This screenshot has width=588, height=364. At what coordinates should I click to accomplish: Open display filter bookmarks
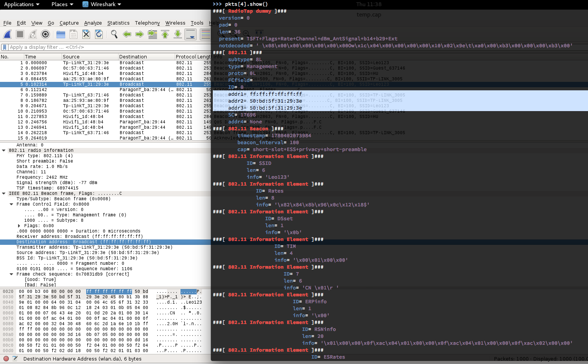click(5, 47)
